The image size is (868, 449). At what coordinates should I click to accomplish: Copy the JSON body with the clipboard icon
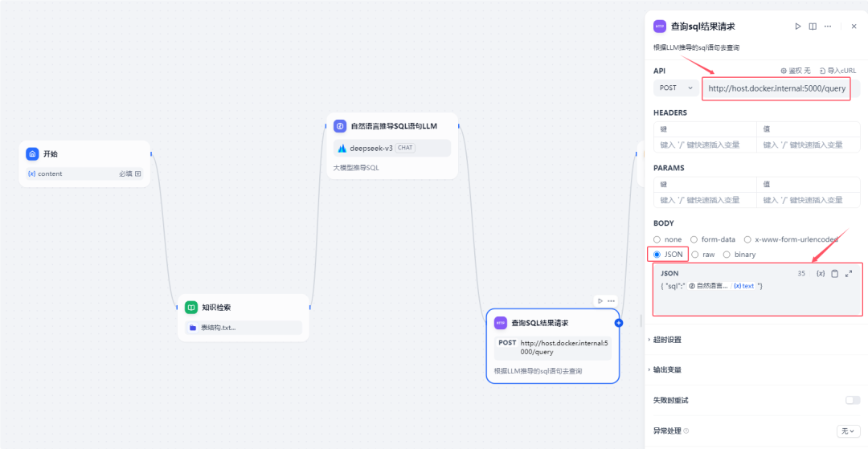click(835, 274)
